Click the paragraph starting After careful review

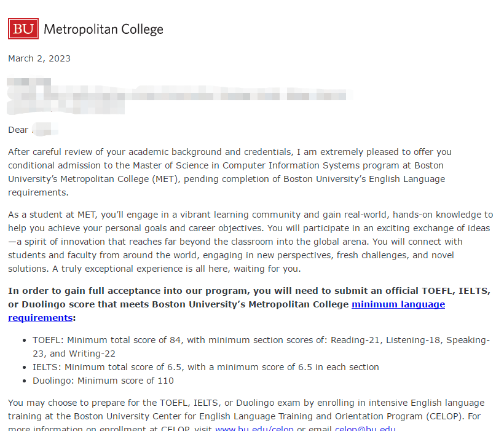tap(230, 172)
